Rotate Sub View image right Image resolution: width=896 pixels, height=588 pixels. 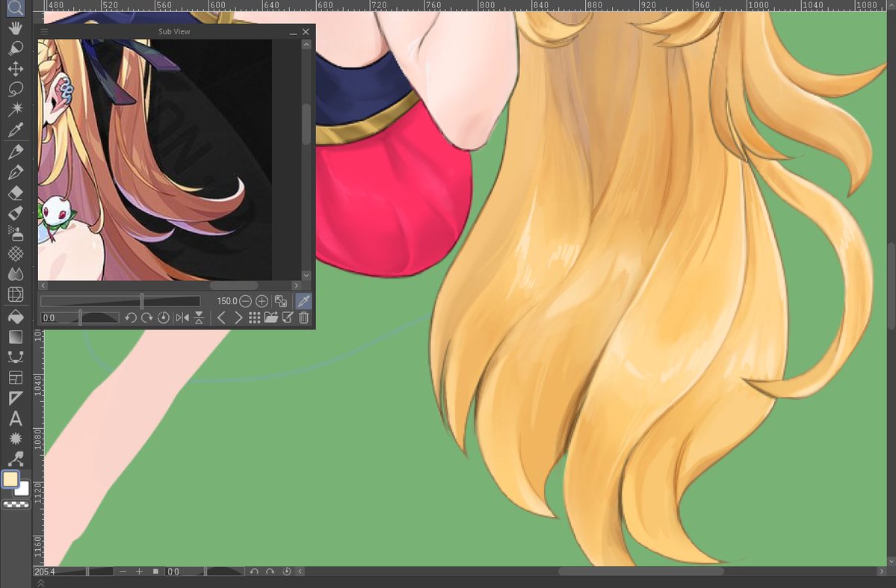coord(147,318)
